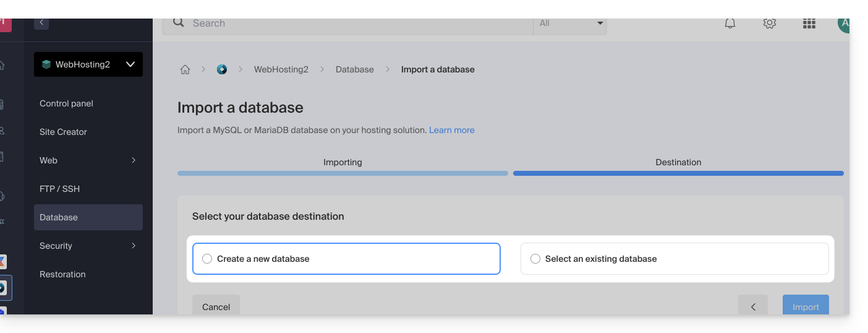Expand the Web submenu in sidebar
Image resolution: width=868 pixels, height=333 pixels.
(x=134, y=160)
